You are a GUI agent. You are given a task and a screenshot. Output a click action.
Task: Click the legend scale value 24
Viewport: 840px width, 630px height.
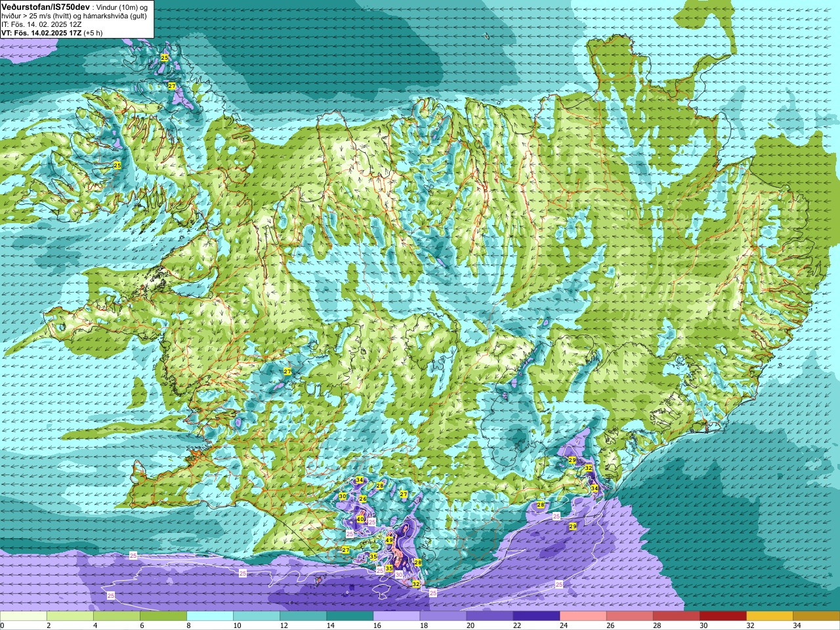563,625
